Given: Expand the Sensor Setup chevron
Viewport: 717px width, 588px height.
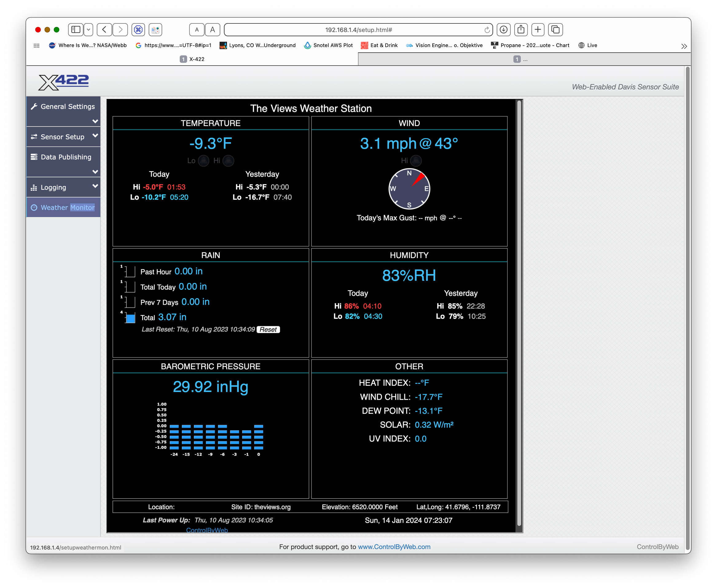Looking at the screenshot, I should coord(95,135).
